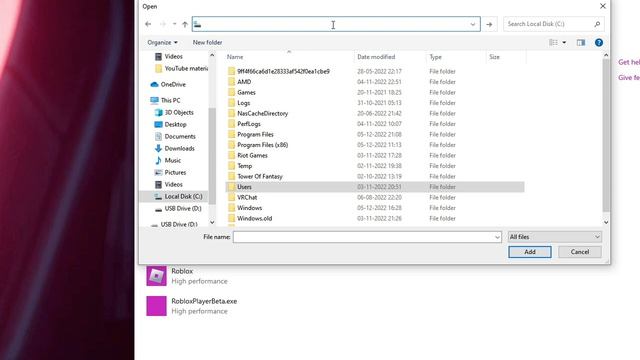This screenshot has height=360, width=640.
Task: Click RobloxPlayerBeta.exe icon in settings list
Action: 156,306
